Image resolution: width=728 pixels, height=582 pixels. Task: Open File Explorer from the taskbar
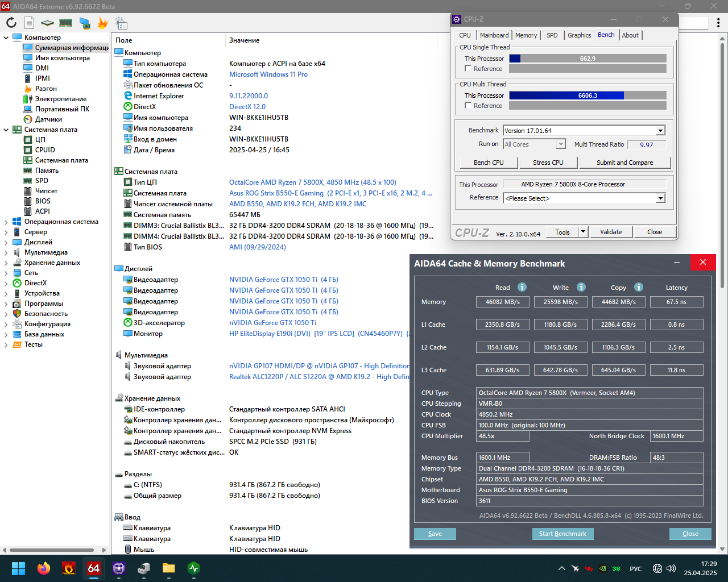(x=168, y=568)
